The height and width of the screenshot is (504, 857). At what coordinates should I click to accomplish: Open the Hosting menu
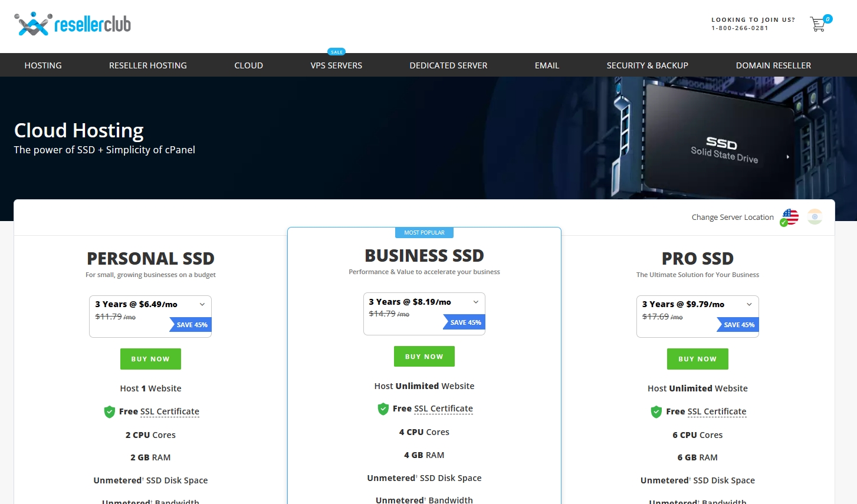coord(43,65)
